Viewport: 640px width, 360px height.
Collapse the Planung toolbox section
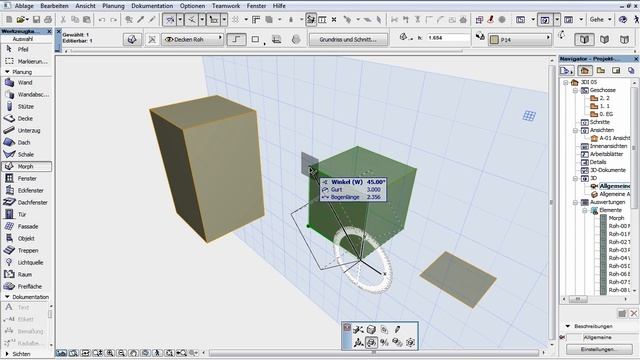coord(7,72)
